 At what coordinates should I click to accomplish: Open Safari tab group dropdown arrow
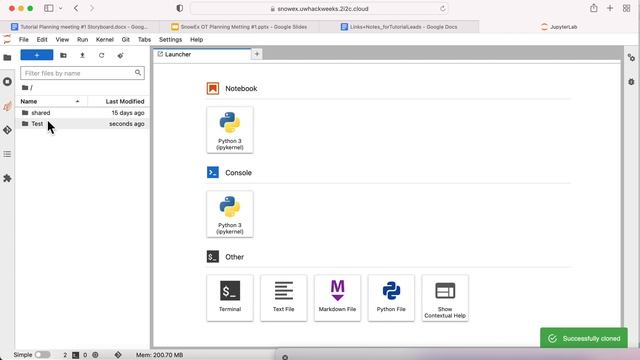click(60, 8)
